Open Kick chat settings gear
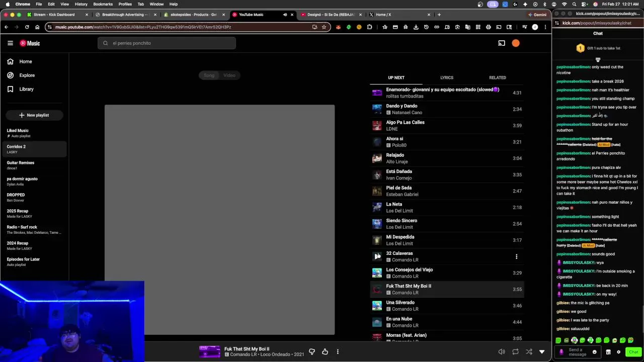This screenshot has height=362, width=644. click(x=618, y=352)
